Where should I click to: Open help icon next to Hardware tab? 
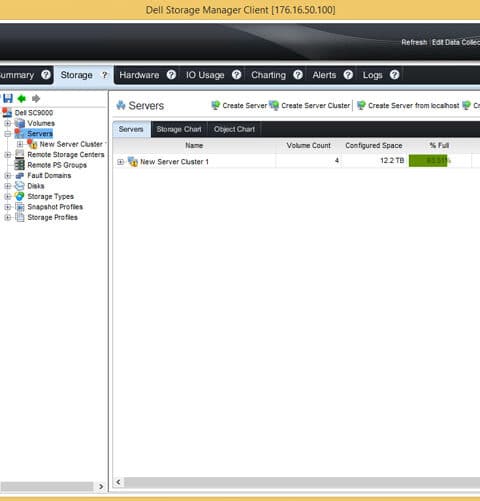pos(171,75)
